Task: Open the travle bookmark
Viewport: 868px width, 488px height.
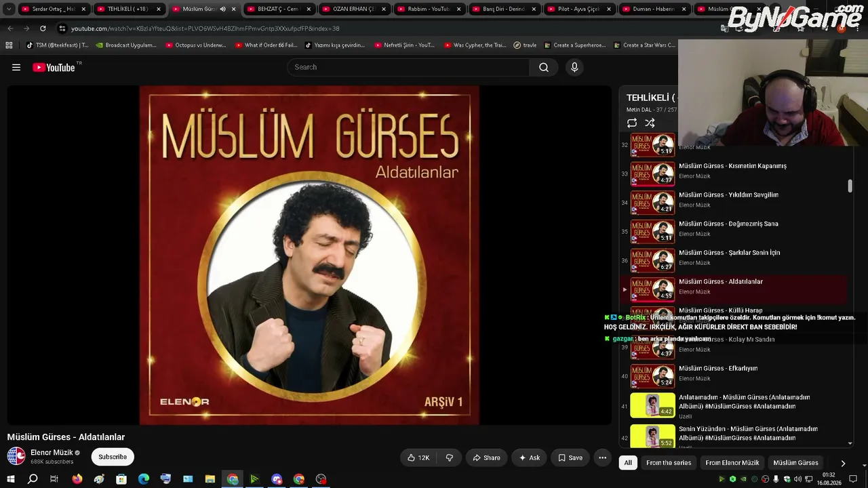Action: [525, 45]
